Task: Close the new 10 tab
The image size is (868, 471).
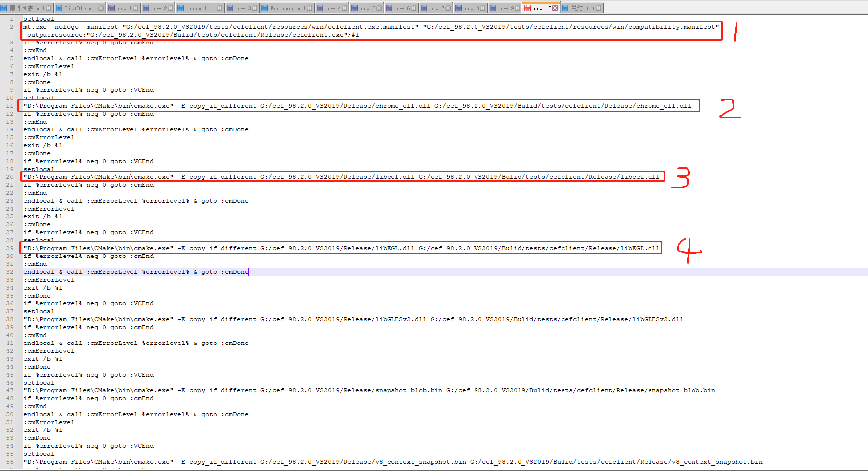Action: coord(555,8)
